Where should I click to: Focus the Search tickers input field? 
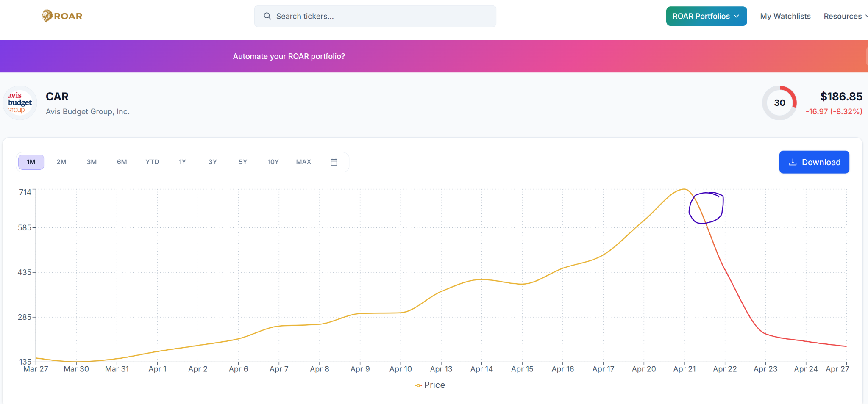coord(381,16)
